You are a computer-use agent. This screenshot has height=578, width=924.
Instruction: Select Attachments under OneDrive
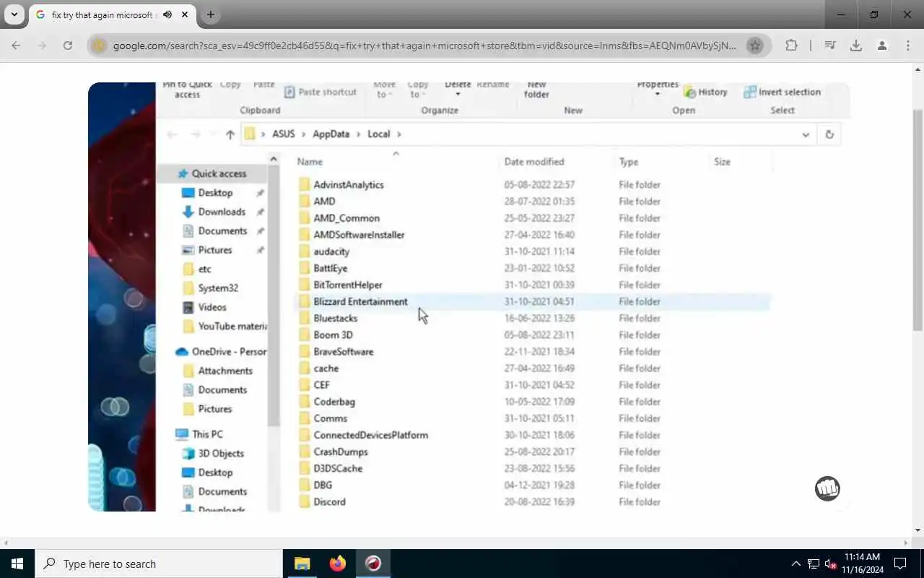[225, 371]
